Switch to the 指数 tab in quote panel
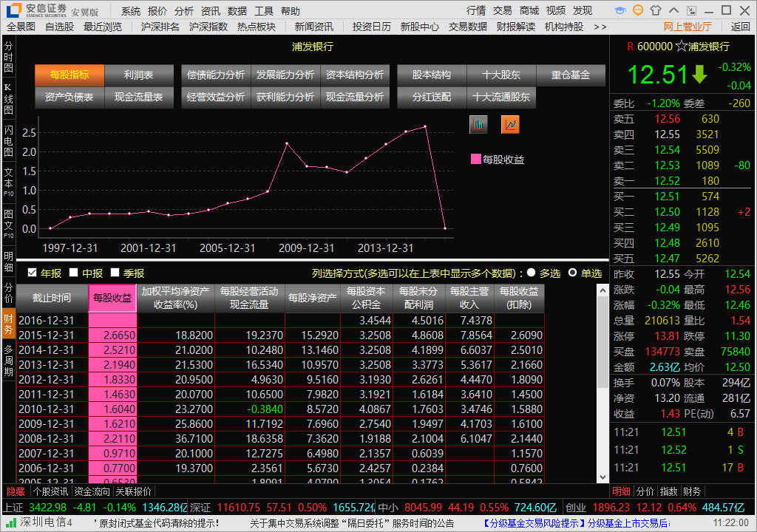This screenshot has width=757, height=532. point(668,491)
